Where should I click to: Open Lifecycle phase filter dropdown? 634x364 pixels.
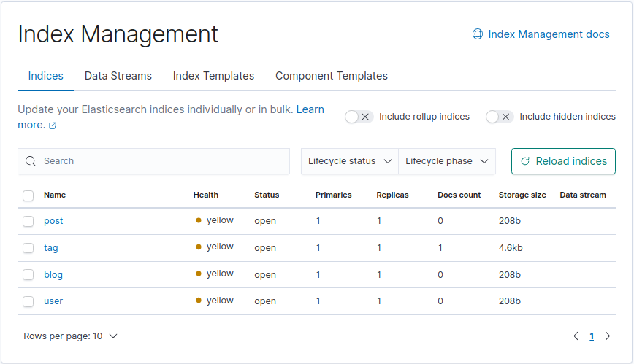point(447,161)
